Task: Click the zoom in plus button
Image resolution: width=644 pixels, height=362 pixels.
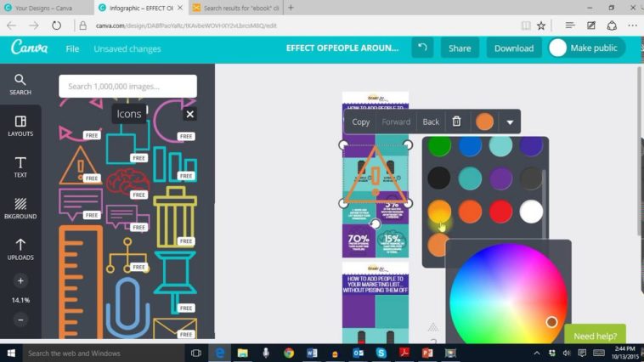Action: tap(20, 280)
